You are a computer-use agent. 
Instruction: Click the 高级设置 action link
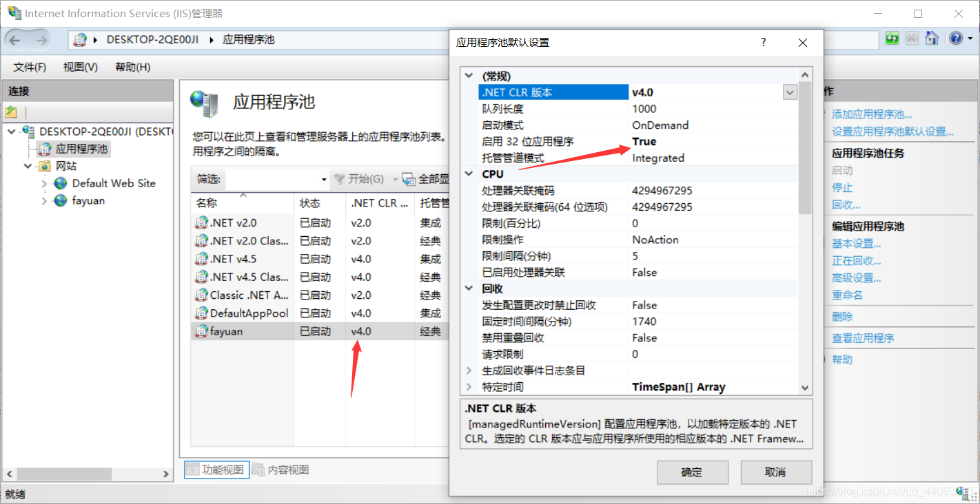tap(857, 277)
